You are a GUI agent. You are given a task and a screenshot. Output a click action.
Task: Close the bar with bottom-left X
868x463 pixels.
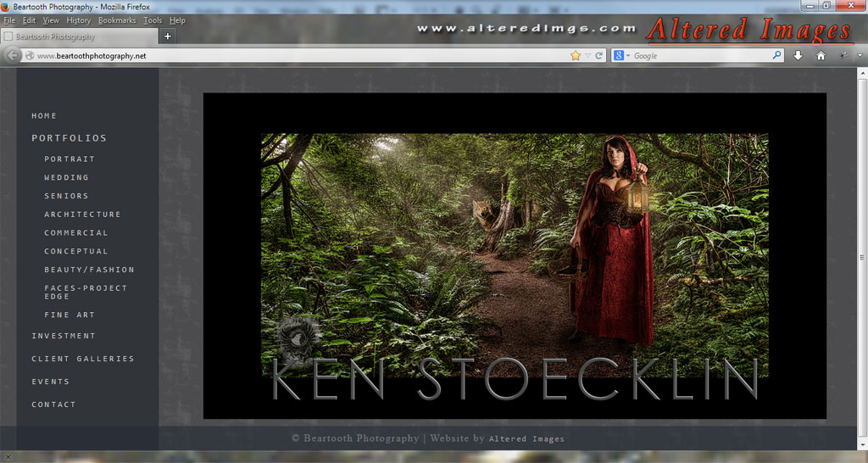pyautogui.click(x=8, y=457)
